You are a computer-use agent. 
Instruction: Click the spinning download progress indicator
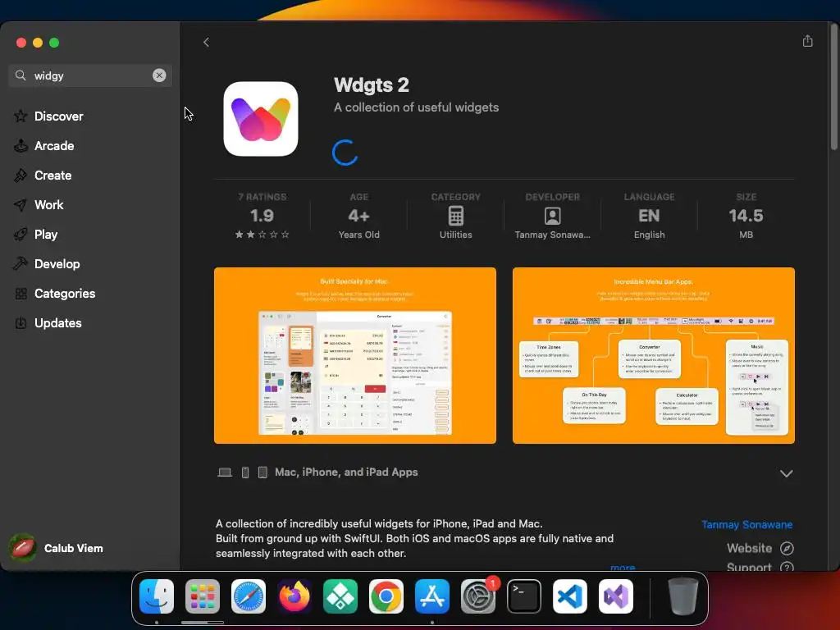tap(345, 153)
